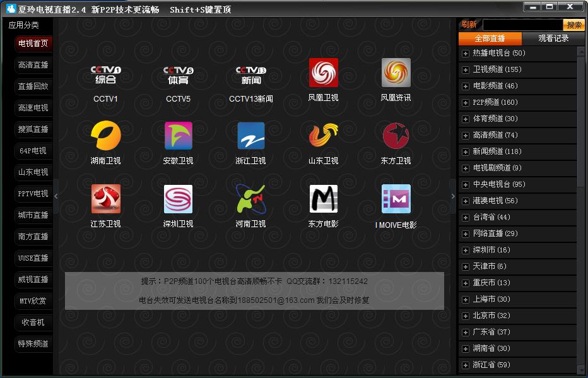Open PPTV电视 sidebar category
The height and width of the screenshot is (378, 588).
(x=33, y=194)
